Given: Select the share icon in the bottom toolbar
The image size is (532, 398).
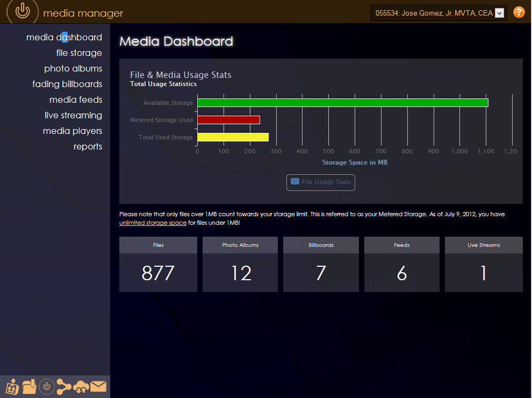Looking at the screenshot, I should (64, 386).
